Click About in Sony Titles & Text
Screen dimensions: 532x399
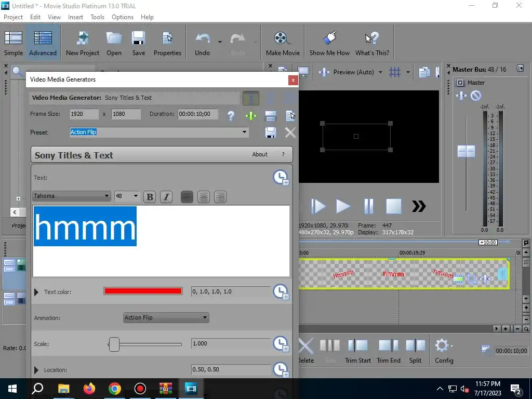click(x=260, y=154)
